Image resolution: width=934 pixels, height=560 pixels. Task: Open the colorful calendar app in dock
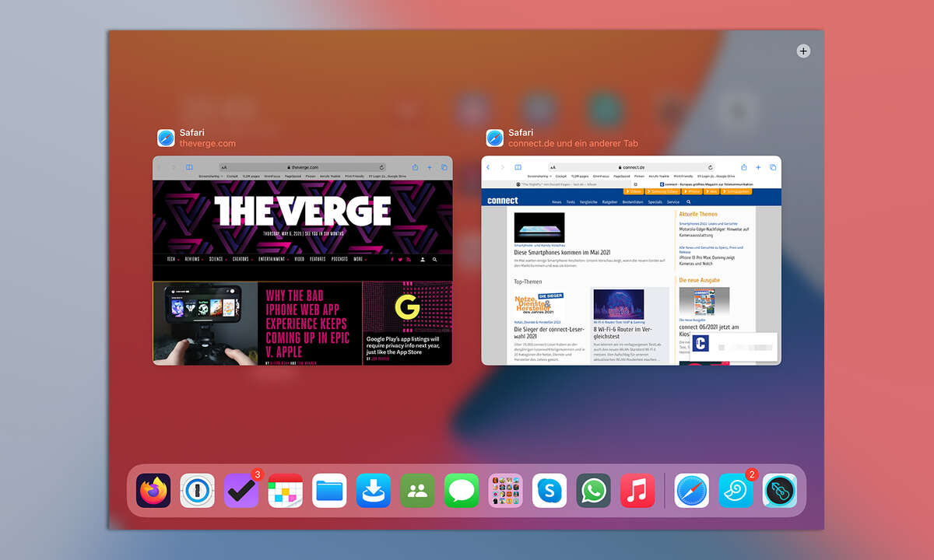pos(285,491)
